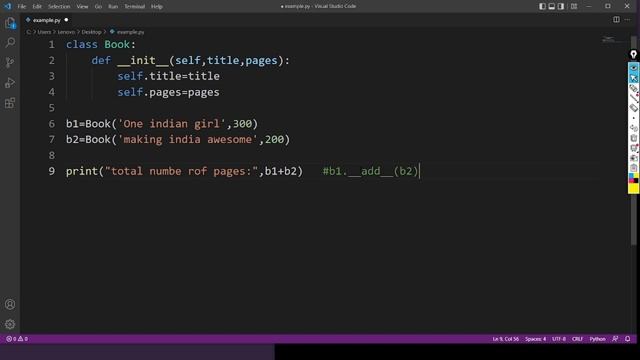Viewport: 640px width, 360px height.
Task: Select the line drawing annotation tool
Action: click(633, 98)
